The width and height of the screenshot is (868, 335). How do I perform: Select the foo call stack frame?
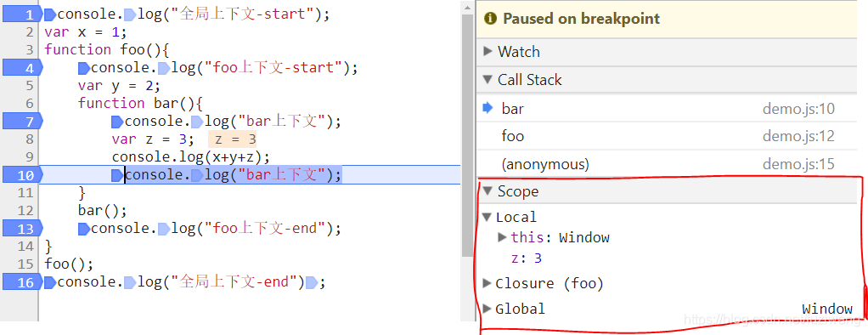[x=667, y=136]
